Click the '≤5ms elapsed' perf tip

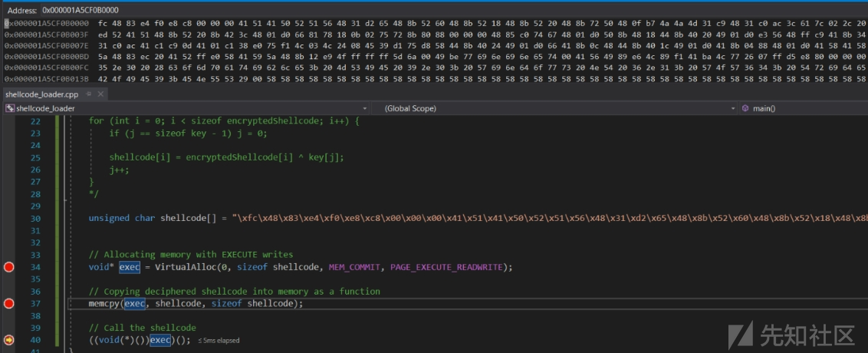(219, 340)
